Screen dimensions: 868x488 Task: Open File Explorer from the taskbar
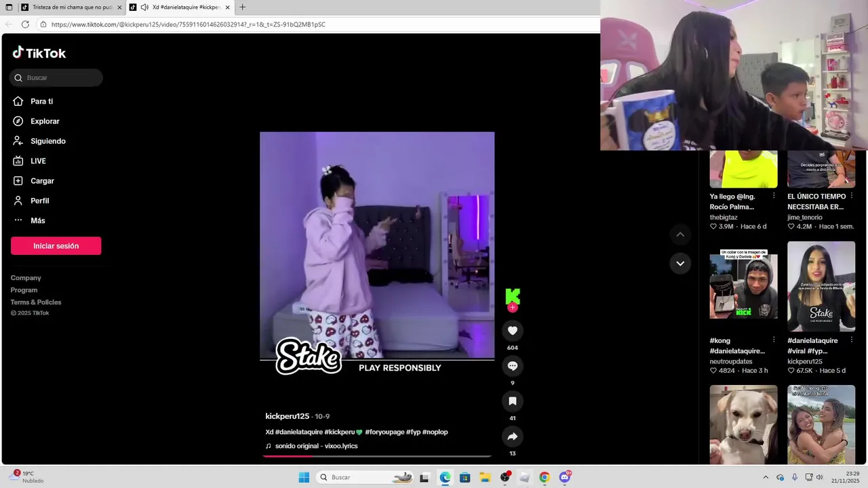(485, 478)
